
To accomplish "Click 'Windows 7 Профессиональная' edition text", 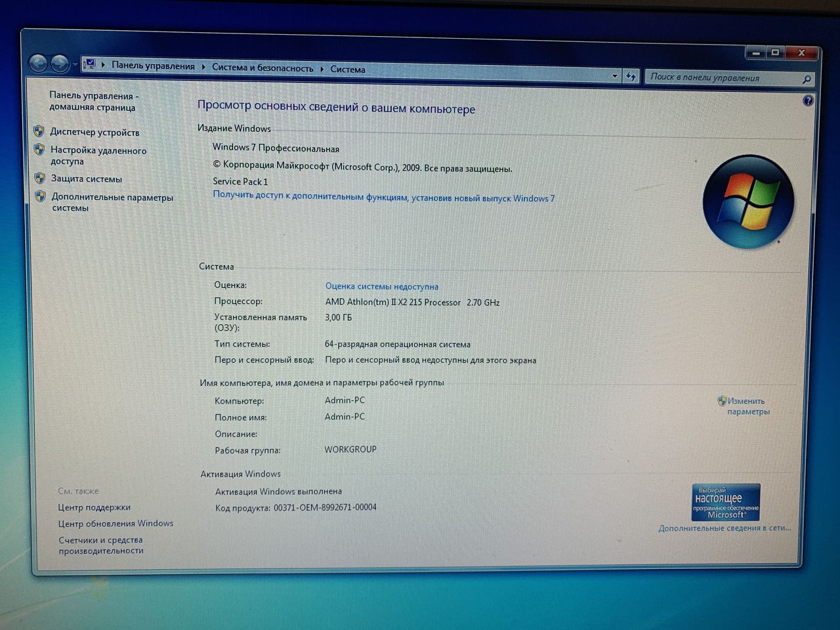I will 276,148.
